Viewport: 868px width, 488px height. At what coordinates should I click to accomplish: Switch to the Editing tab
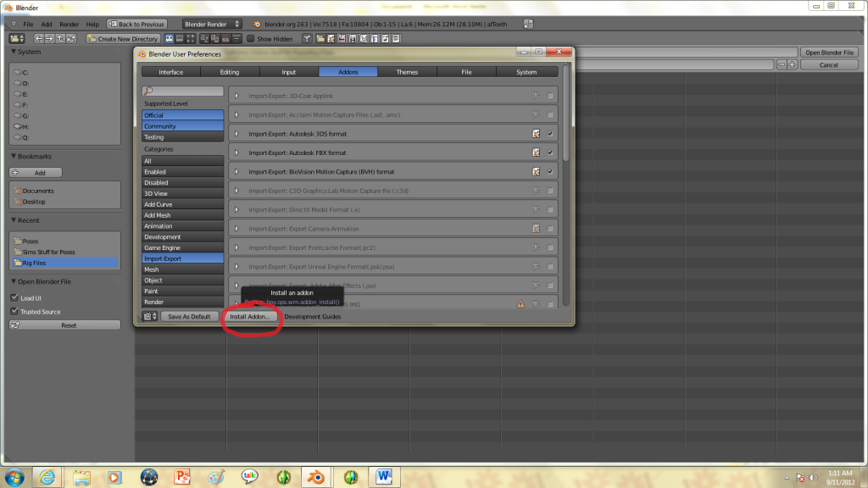tap(230, 72)
